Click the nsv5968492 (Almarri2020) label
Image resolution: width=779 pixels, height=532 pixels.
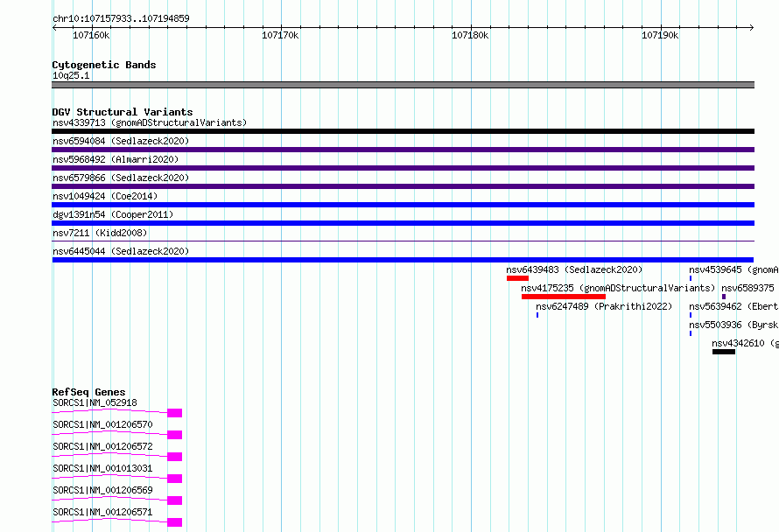[116, 159]
